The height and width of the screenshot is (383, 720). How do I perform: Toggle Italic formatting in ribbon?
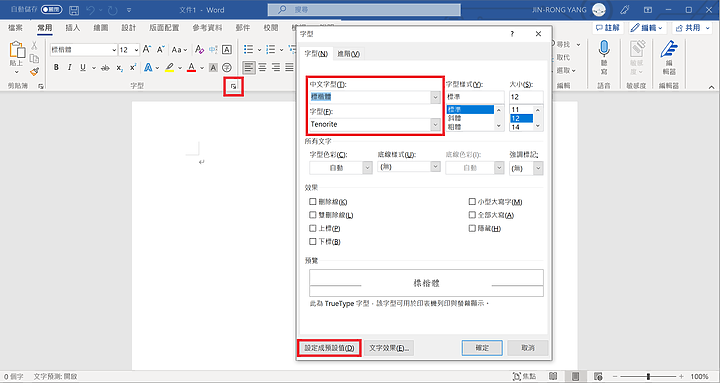coord(69,68)
